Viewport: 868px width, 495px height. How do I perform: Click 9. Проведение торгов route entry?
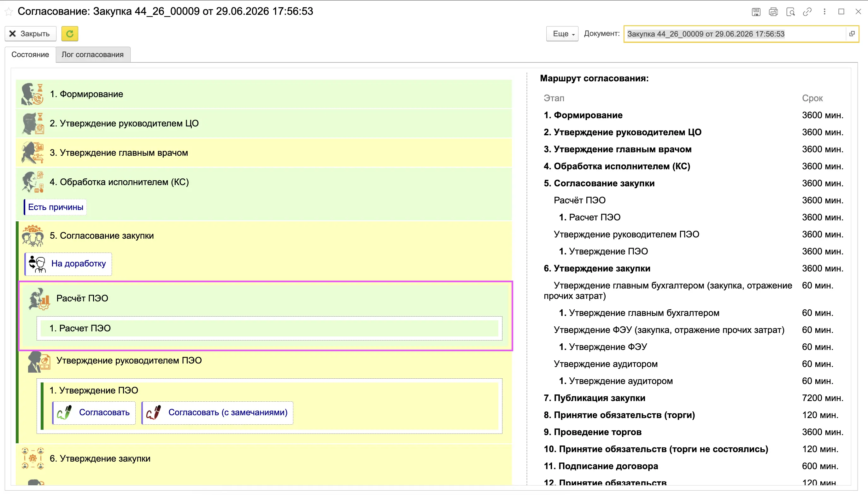[x=593, y=432]
